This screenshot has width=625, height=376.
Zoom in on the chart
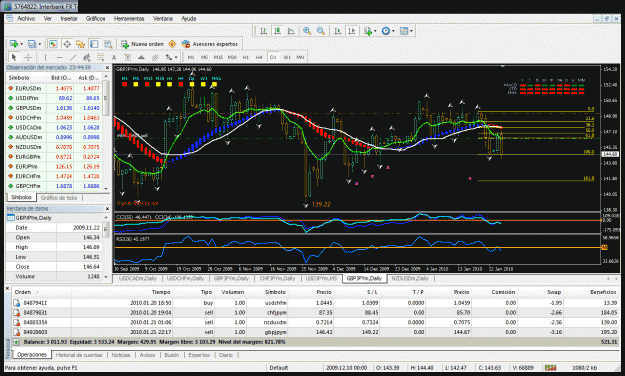307,31
